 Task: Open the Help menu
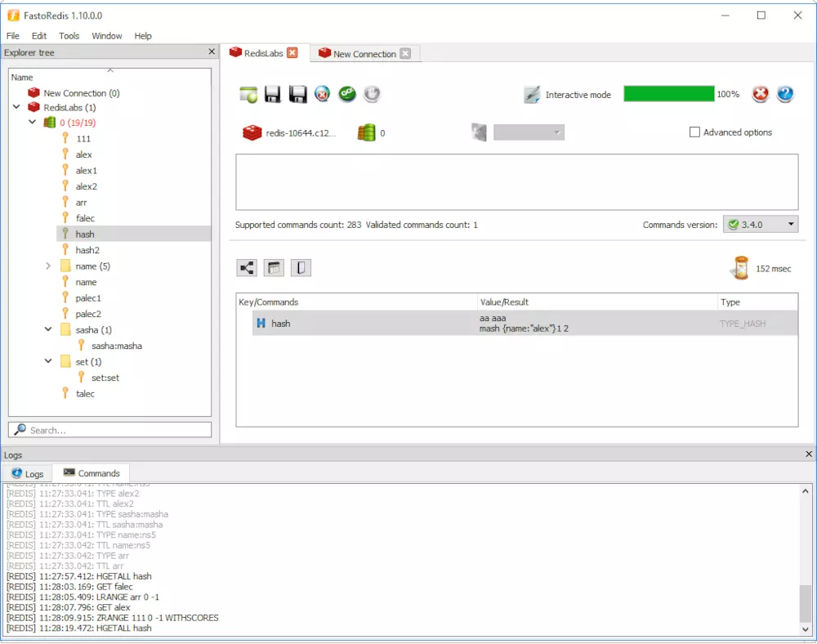tap(143, 36)
